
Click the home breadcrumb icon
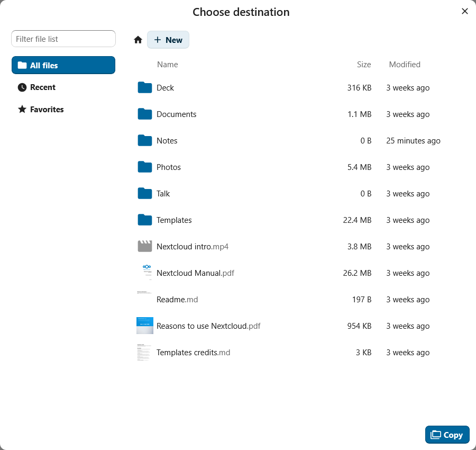click(x=138, y=40)
